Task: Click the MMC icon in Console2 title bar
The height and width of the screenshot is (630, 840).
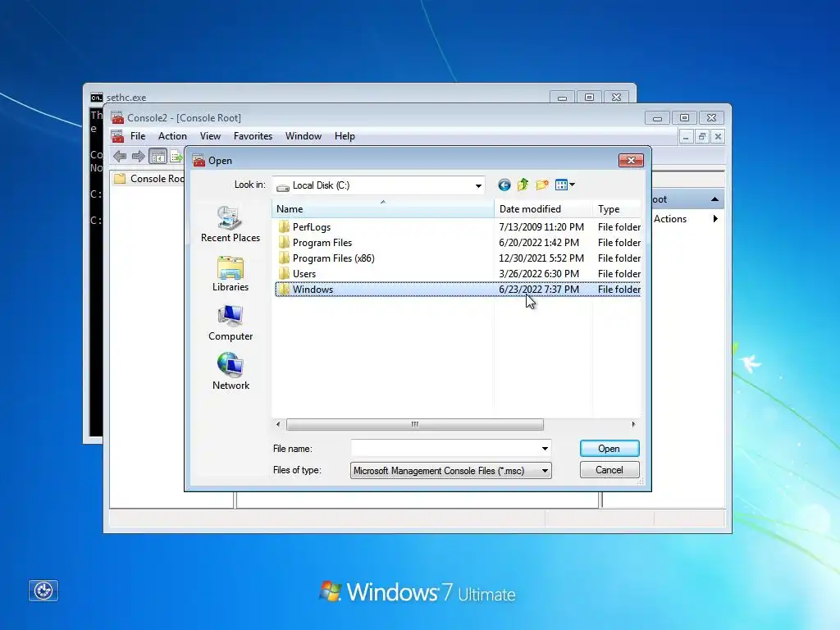Action: pos(117,117)
